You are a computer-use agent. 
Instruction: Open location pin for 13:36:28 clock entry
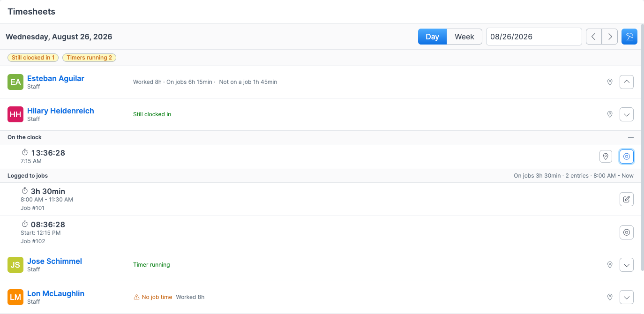pyautogui.click(x=606, y=157)
